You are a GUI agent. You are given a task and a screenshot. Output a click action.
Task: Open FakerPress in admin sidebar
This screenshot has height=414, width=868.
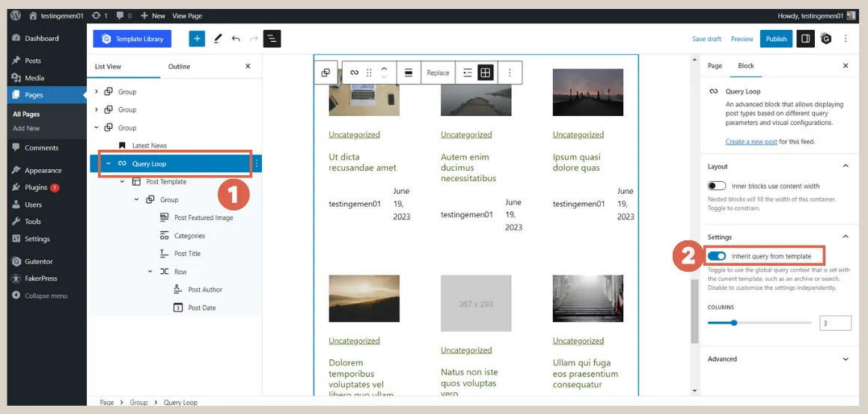(43, 278)
